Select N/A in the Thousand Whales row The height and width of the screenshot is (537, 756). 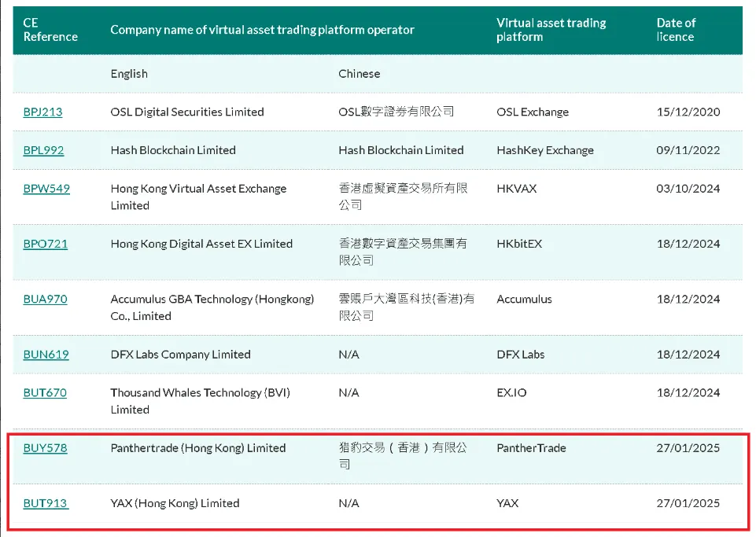point(348,393)
